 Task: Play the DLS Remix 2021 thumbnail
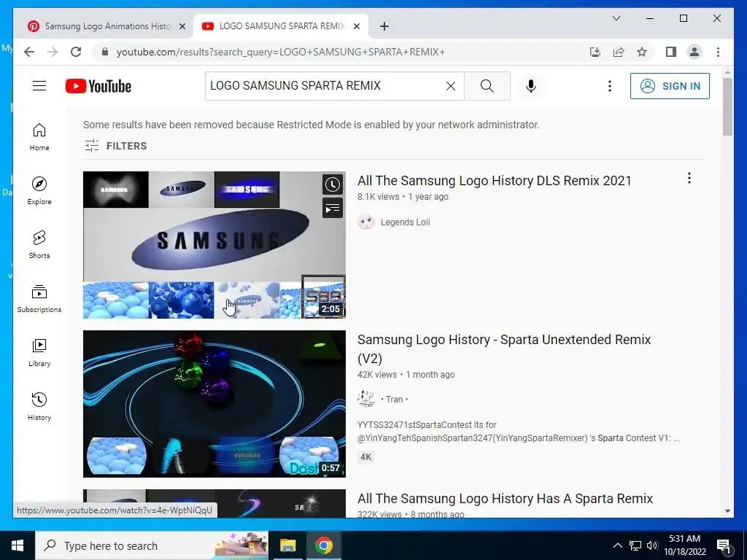pyautogui.click(x=214, y=245)
